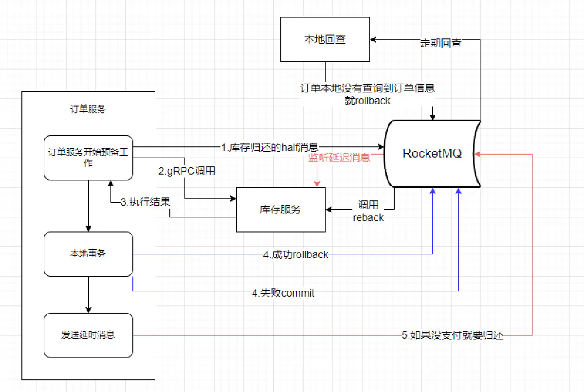Click the 2.gRPC调用 connector label
Screen dimensions: 584x392
coord(186,171)
